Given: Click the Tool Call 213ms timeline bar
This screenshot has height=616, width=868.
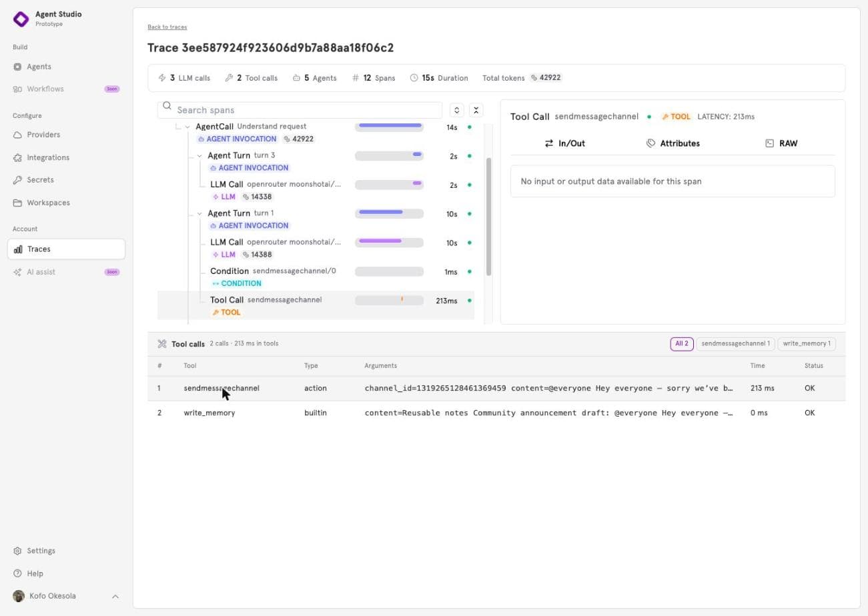Looking at the screenshot, I should pyautogui.click(x=389, y=301).
